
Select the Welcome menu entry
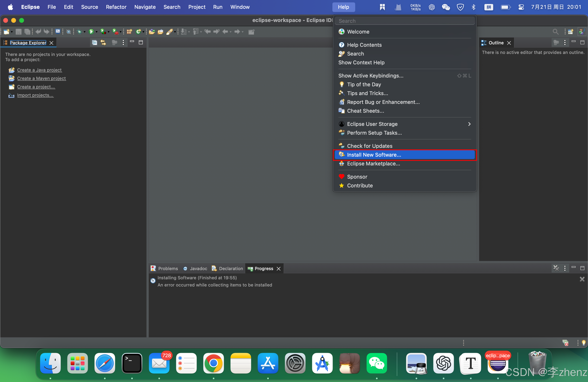pos(404,32)
